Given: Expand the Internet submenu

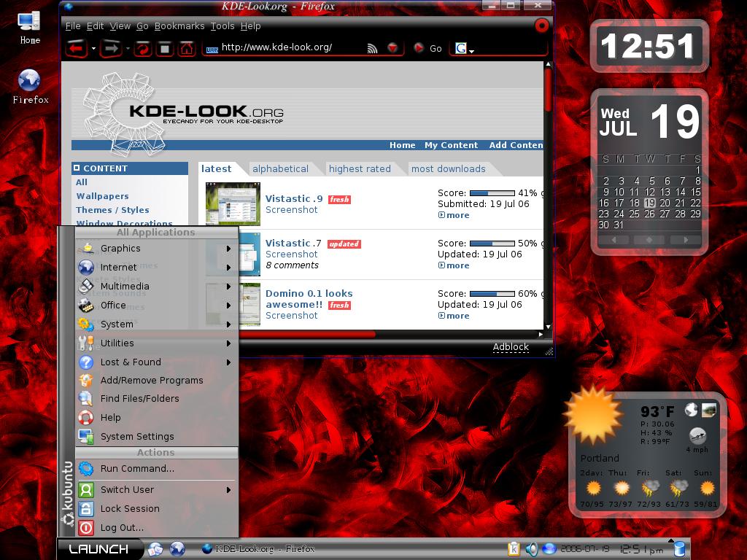Looking at the screenshot, I should pos(156,267).
